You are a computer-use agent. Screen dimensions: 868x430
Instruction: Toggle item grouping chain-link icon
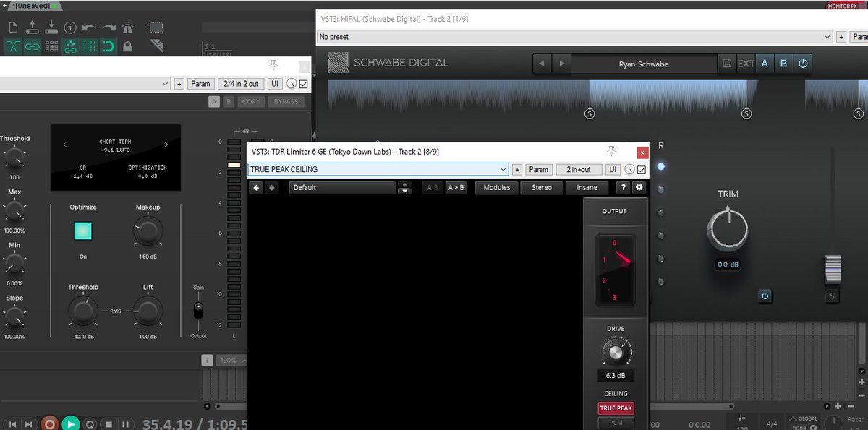(x=33, y=47)
